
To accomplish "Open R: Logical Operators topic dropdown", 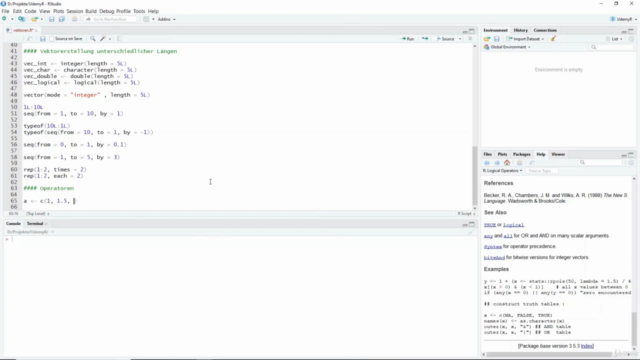I will click(502, 171).
